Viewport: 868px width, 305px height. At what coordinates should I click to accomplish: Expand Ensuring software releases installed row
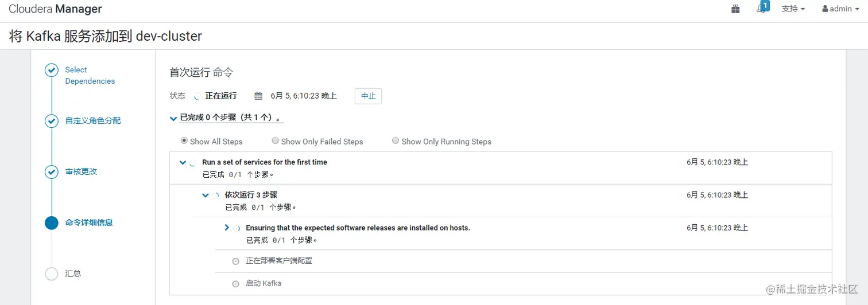227,228
